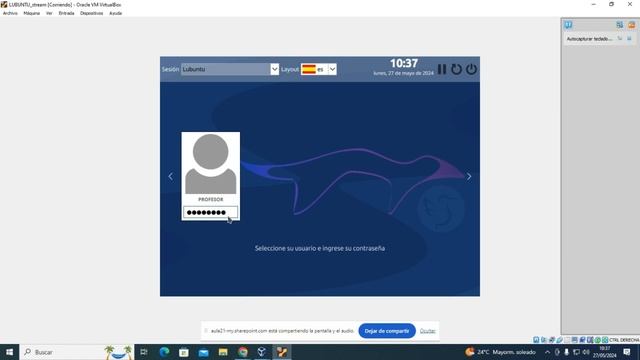Click the volume speaker icon in system tray
This screenshot has width=640, height=360.
point(586,352)
